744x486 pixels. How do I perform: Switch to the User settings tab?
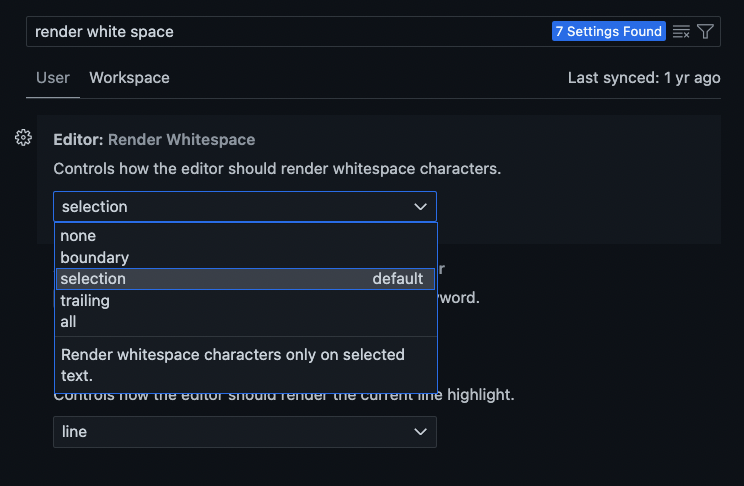pyautogui.click(x=53, y=77)
